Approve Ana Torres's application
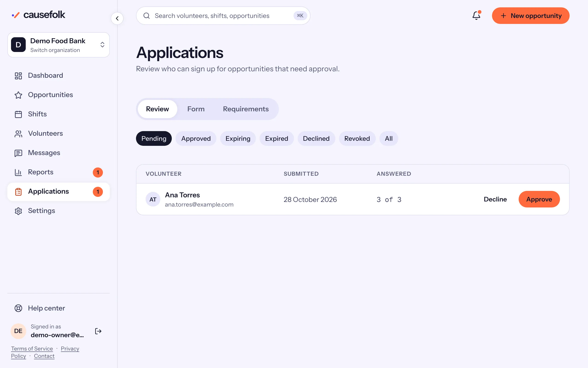The width and height of the screenshot is (588, 368). pos(539,199)
